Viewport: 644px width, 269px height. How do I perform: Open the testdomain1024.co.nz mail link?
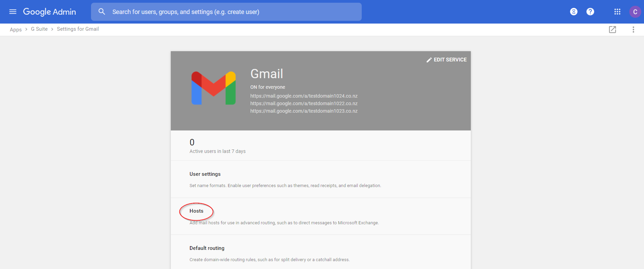[x=304, y=96]
